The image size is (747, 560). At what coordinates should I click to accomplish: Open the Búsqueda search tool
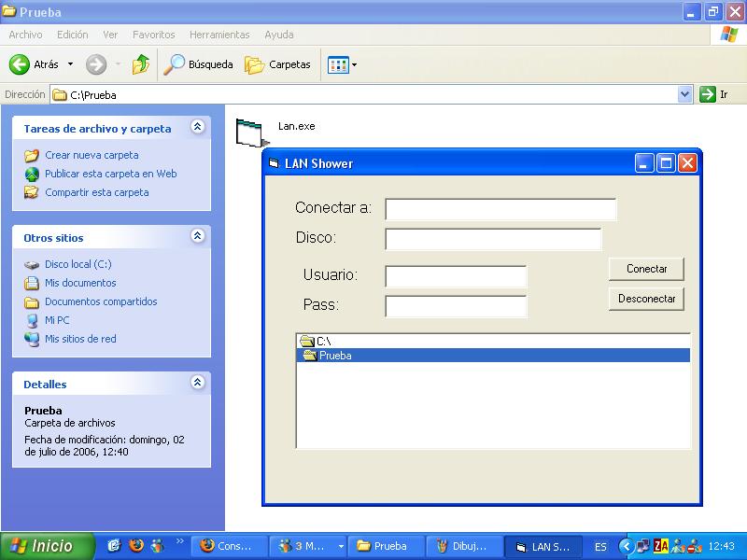[198, 64]
